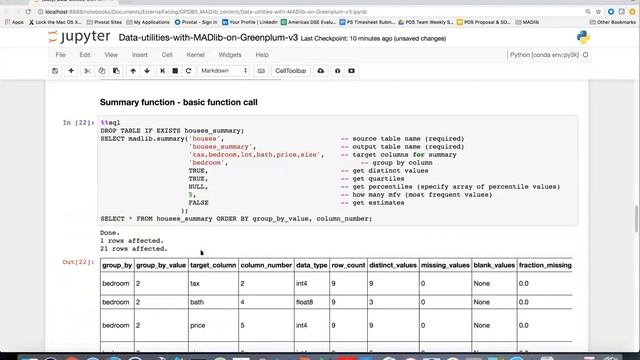The width and height of the screenshot is (640, 360).
Task: Interrupt kernel with stop icon
Action: [x=175, y=71]
